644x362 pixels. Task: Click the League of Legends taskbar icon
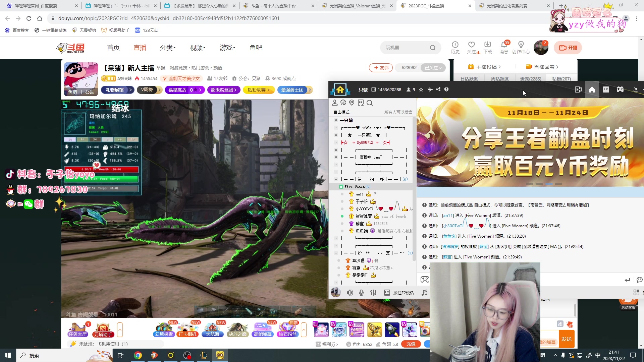click(204, 355)
